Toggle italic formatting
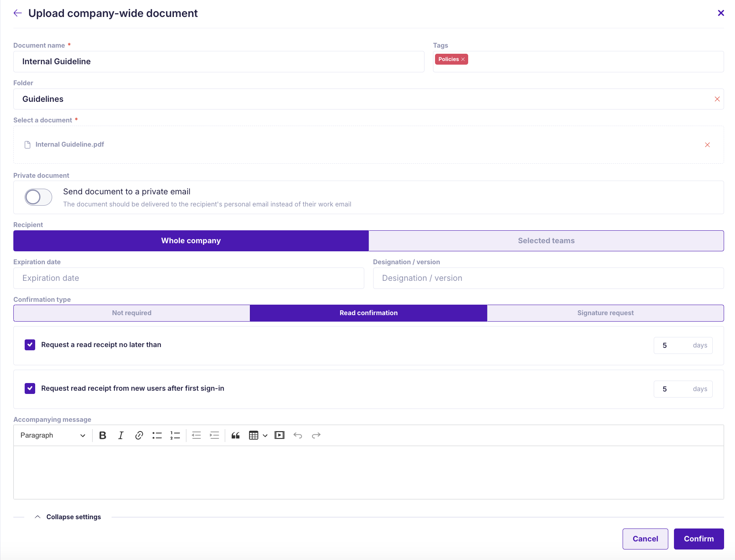Viewport: 735px width, 560px height. click(121, 435)
